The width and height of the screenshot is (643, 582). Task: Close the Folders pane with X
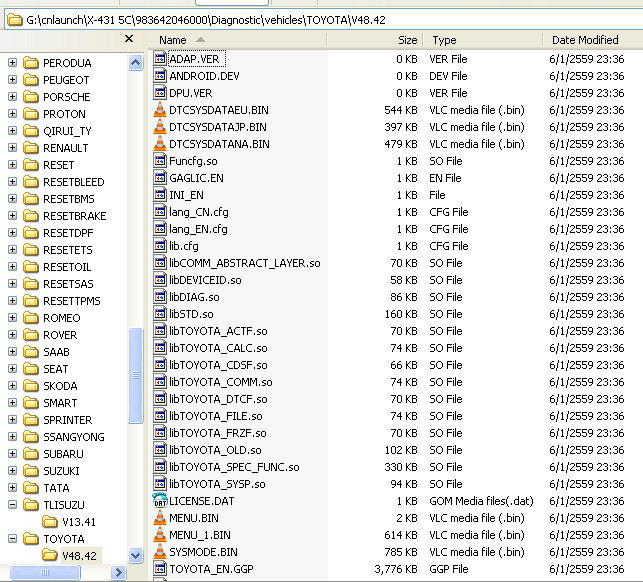tap(129, 39)
